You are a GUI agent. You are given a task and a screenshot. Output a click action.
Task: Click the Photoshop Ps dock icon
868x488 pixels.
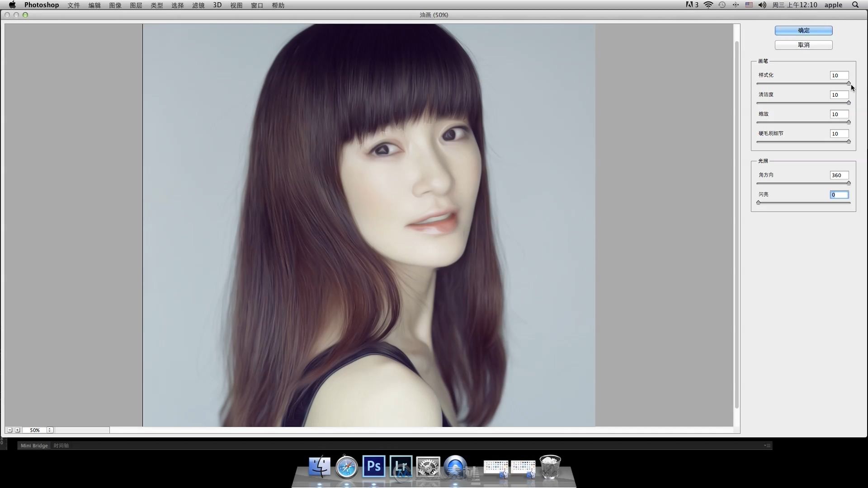click(x=374, y=466)
